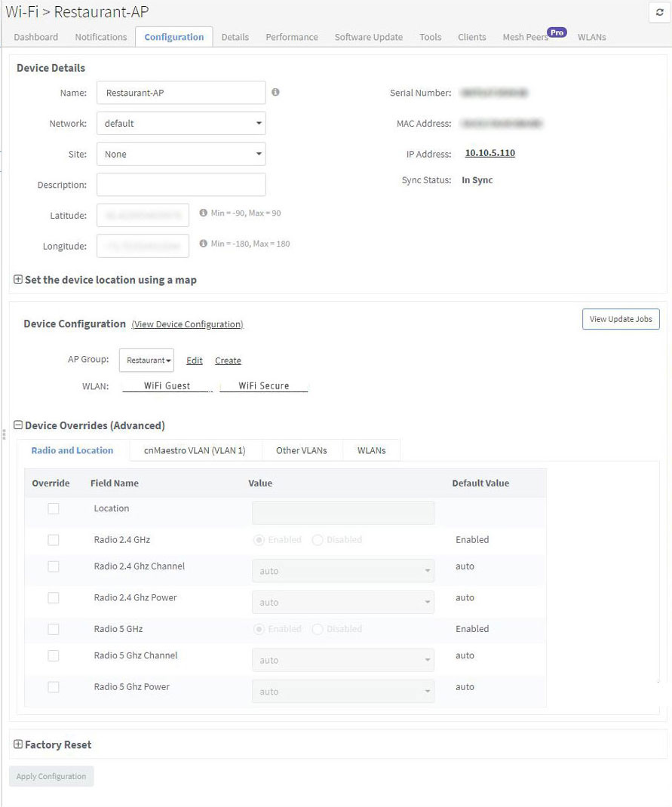Select the Configuration tab

click(174, 37)
